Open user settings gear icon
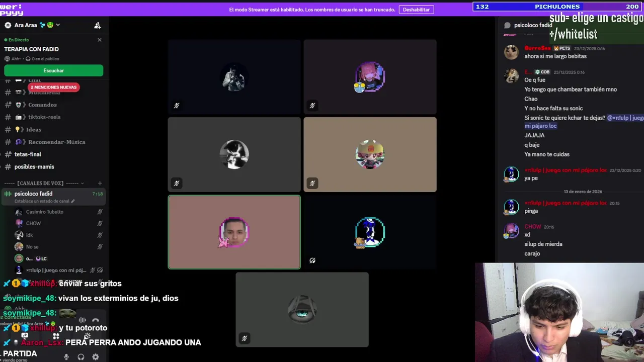 pyautogui.click(x=96, y=357)
